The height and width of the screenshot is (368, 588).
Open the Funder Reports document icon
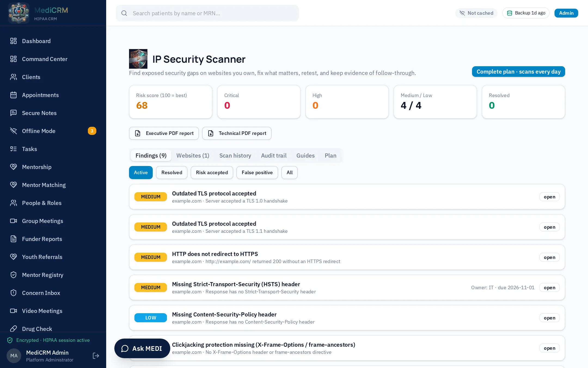[13, 239]
